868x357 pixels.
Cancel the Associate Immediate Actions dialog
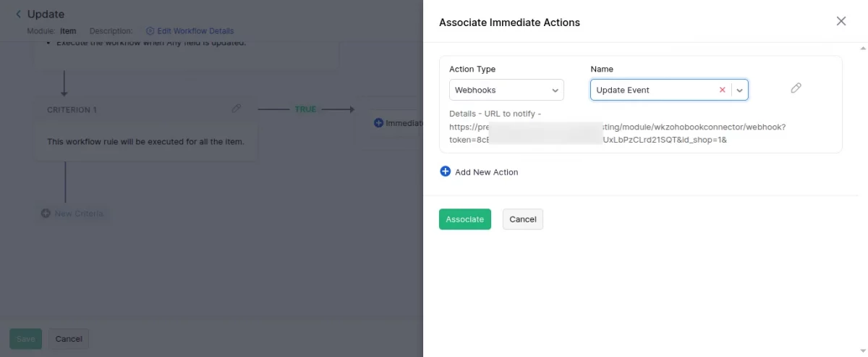click(523, 219)
